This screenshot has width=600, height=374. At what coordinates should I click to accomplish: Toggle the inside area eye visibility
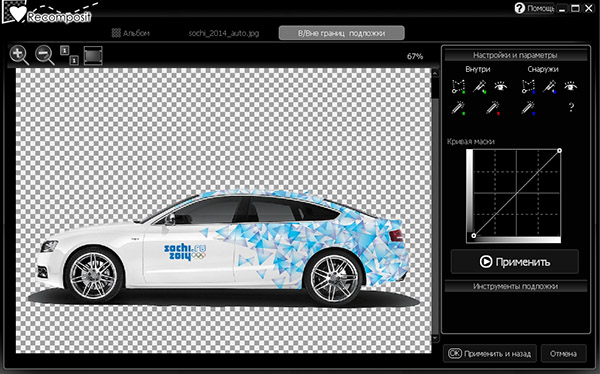point(501,86)
